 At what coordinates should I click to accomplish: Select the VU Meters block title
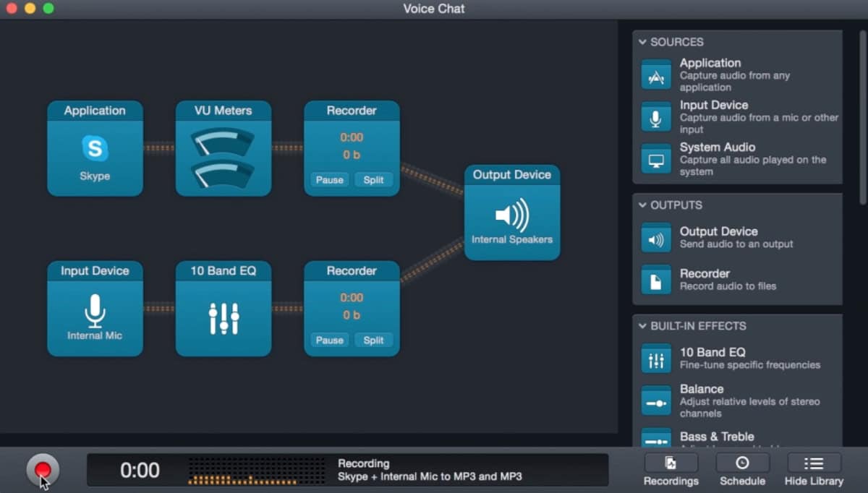tap(224, 111)
